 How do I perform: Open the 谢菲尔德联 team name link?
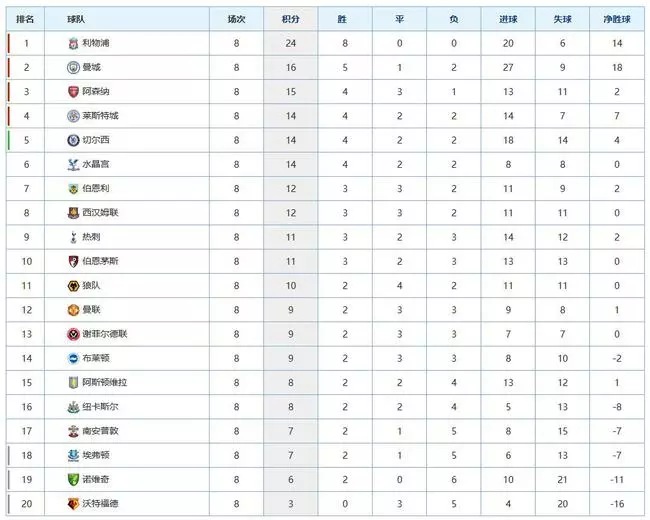(105, 334)
